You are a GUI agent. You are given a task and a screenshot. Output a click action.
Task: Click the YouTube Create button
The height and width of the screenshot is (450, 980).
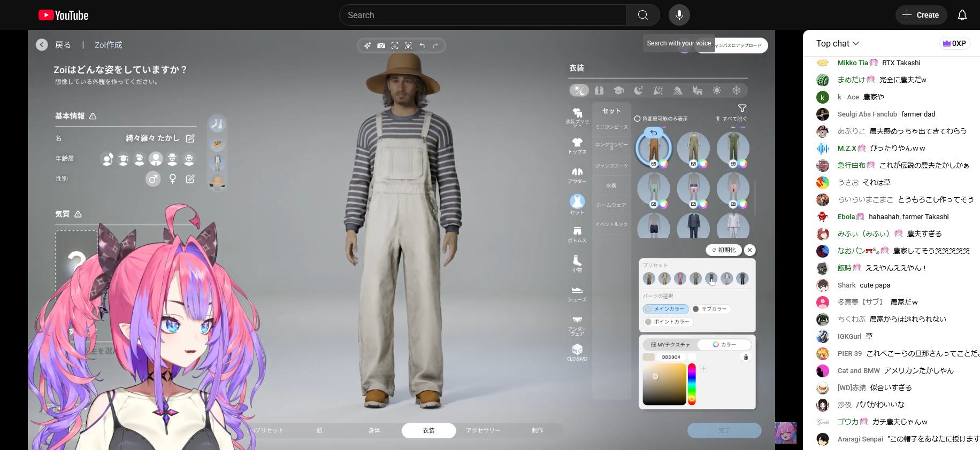(x=921, y=15)
